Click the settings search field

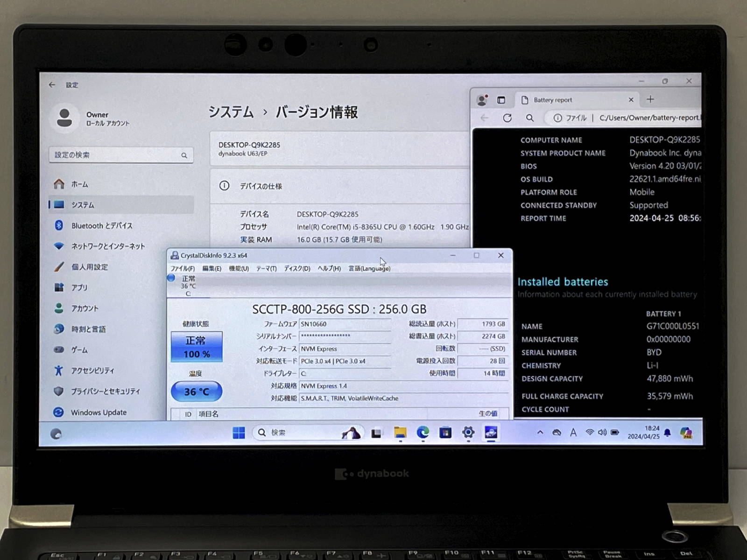pos(121,155)
